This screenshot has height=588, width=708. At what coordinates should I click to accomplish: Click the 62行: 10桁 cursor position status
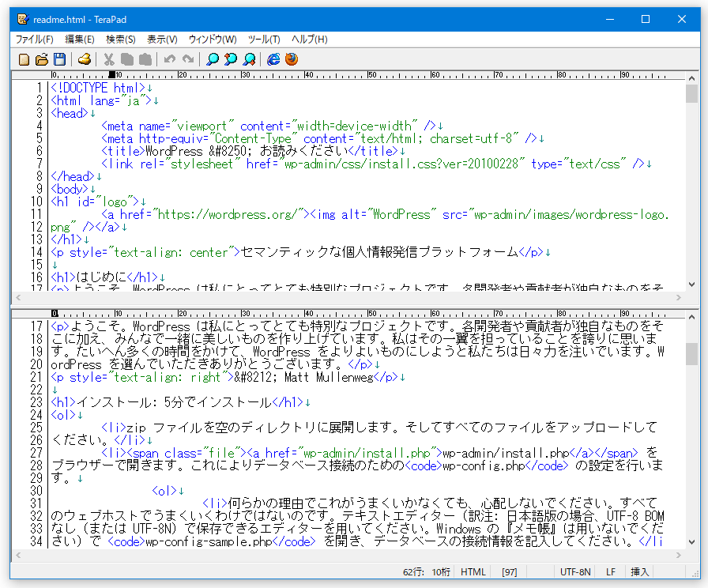point(426,572)
